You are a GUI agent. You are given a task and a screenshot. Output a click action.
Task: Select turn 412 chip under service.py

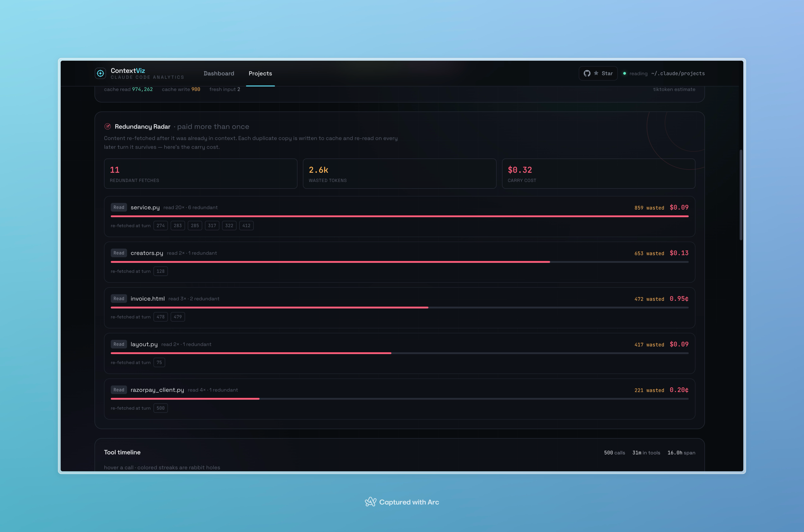point(246,226)
